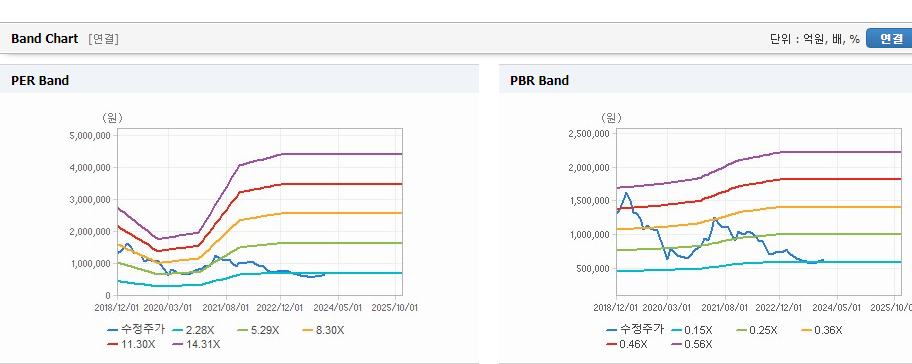Screen dimensions: 912x364
Task: Toggle PER Band 수정주가 legend entry
Action: 136,330
